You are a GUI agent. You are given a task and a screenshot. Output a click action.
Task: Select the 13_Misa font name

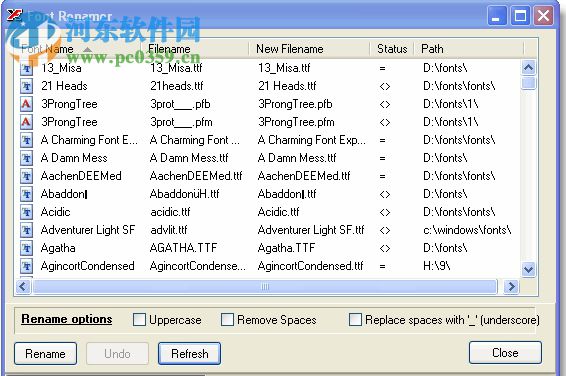click(x=61, y=68)
